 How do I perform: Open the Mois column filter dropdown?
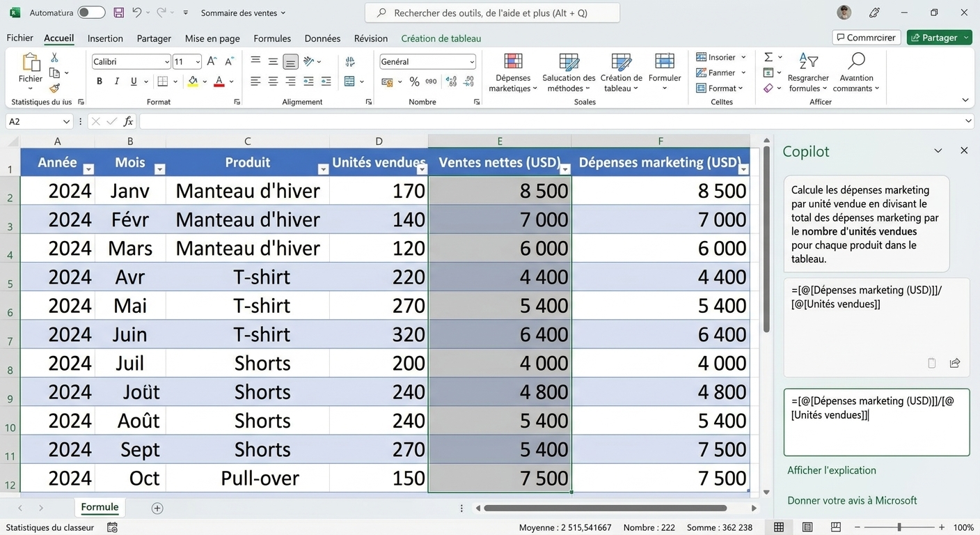pos(159,169)
